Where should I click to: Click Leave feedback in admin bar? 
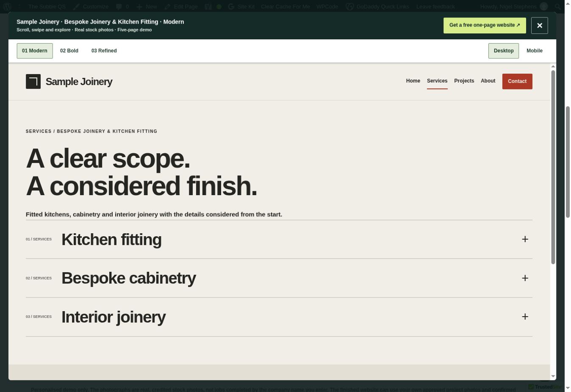point(435,6)
